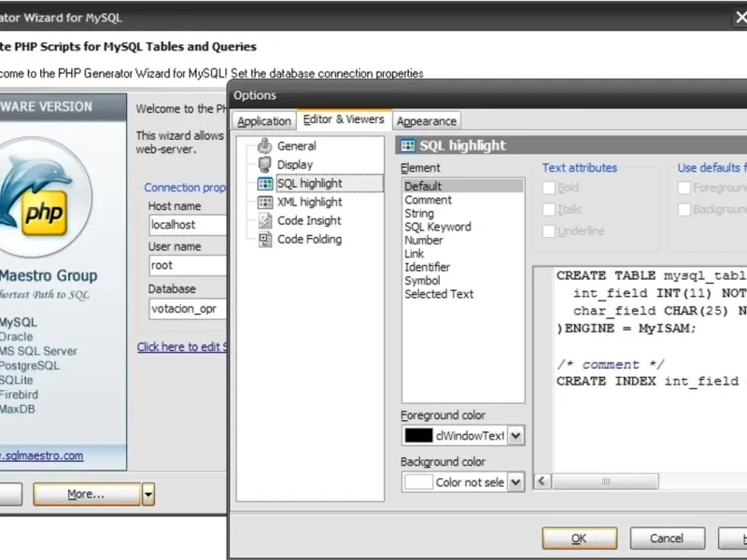
Task: Select Selected Text in Element list
Action: [x=463, y=294]
